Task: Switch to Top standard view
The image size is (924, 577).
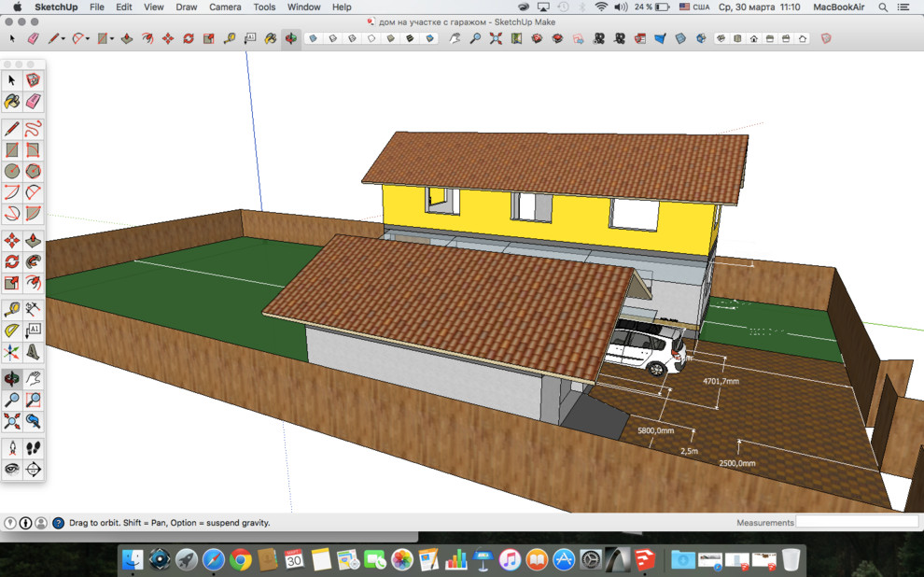Action: coord(737,39)
